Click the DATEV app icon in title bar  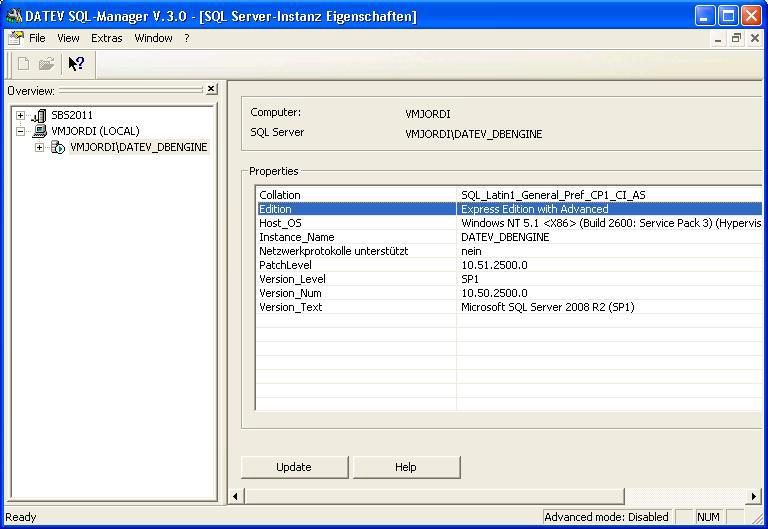click(13, 16)
